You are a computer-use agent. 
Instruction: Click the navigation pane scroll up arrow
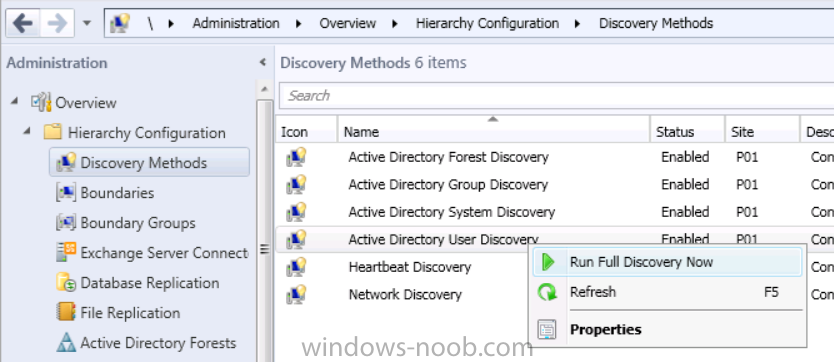point(264,89)
